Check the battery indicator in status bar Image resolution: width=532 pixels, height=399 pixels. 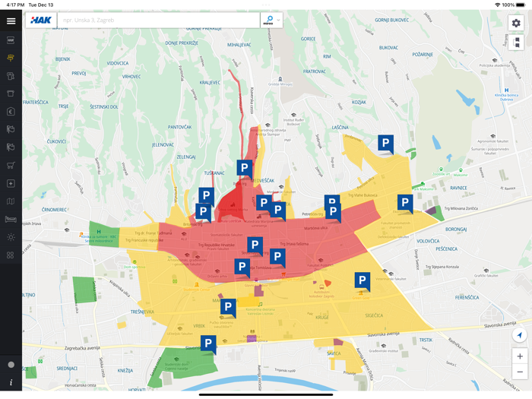coord(521,5)
